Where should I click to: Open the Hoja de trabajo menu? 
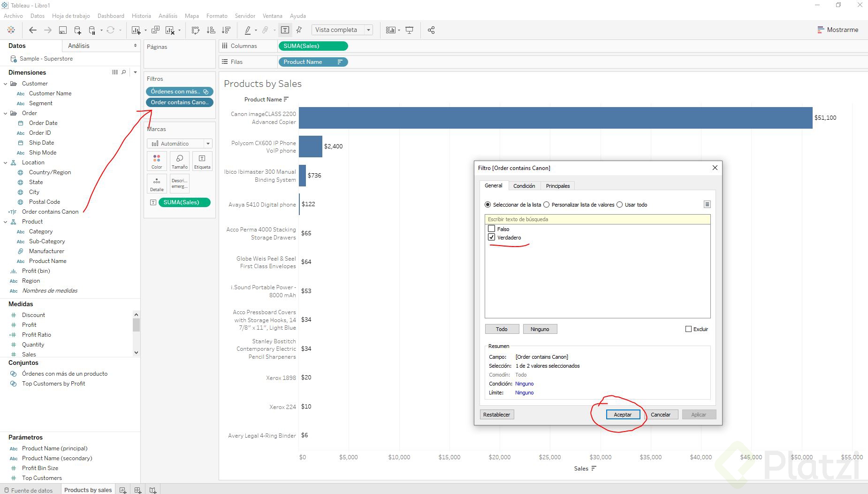point(71,16)
